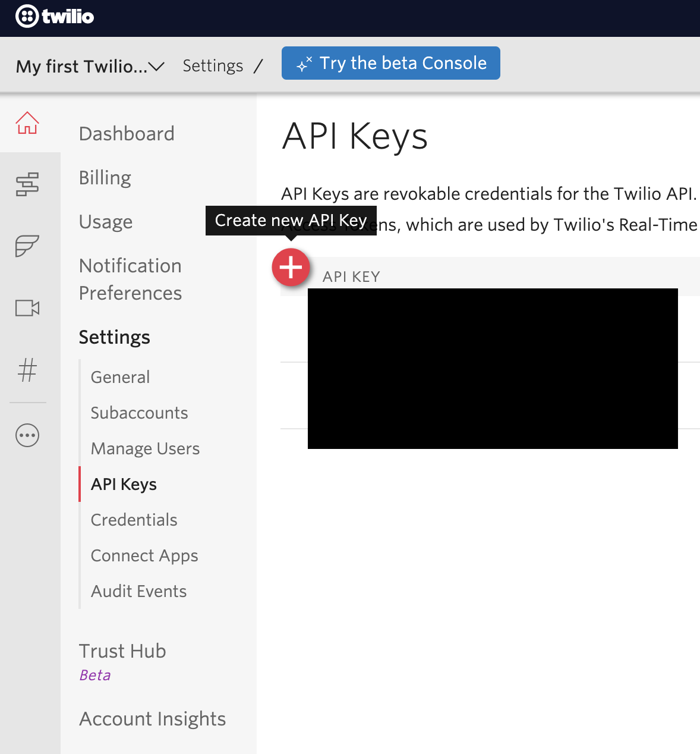Open the home icon in sidebar
This screenshot has height=754, width=700.
[x=27, y=123]
